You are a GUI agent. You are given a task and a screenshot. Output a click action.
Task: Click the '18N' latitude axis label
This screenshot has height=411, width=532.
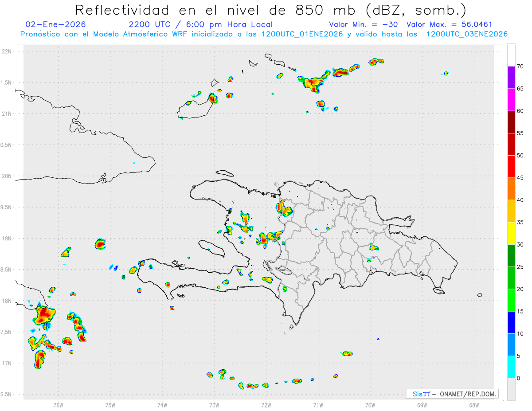pyautogui.click(x=8, y=301)
